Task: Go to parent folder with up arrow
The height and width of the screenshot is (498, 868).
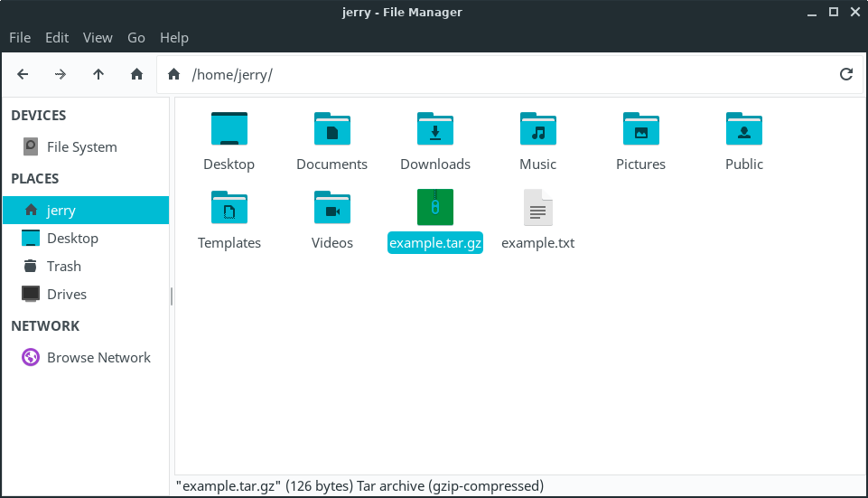Action: pos(98,74)
